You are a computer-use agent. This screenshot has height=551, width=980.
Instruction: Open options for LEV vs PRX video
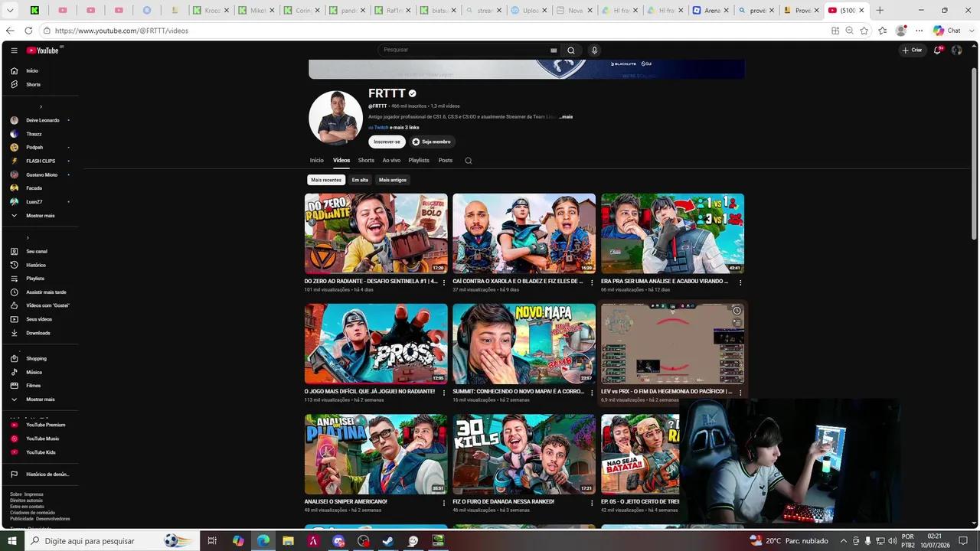click(x=740, y=393)
